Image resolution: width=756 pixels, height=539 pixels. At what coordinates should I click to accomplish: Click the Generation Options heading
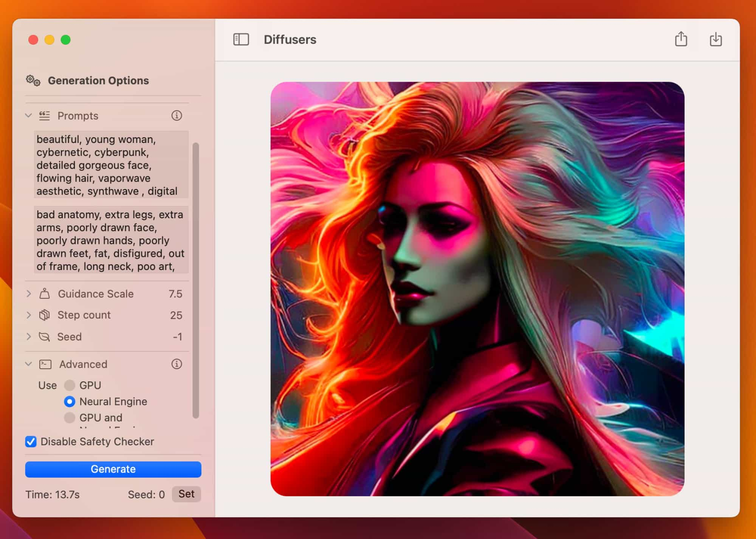[x=98, y=81]
